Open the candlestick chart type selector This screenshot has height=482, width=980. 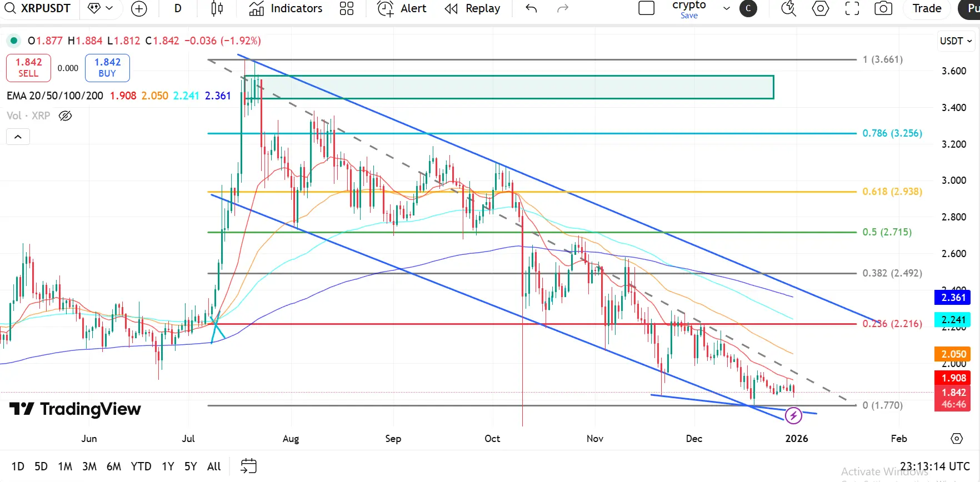(217, 8)
